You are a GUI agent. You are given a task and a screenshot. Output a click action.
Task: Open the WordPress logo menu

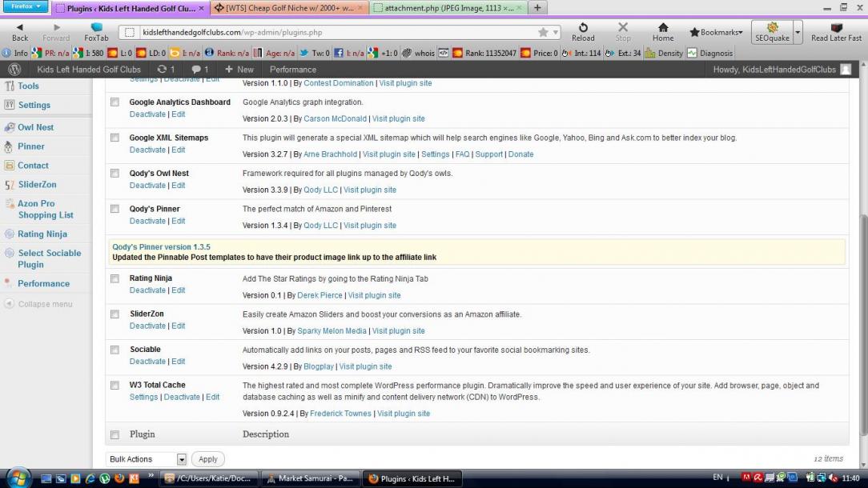15,69
